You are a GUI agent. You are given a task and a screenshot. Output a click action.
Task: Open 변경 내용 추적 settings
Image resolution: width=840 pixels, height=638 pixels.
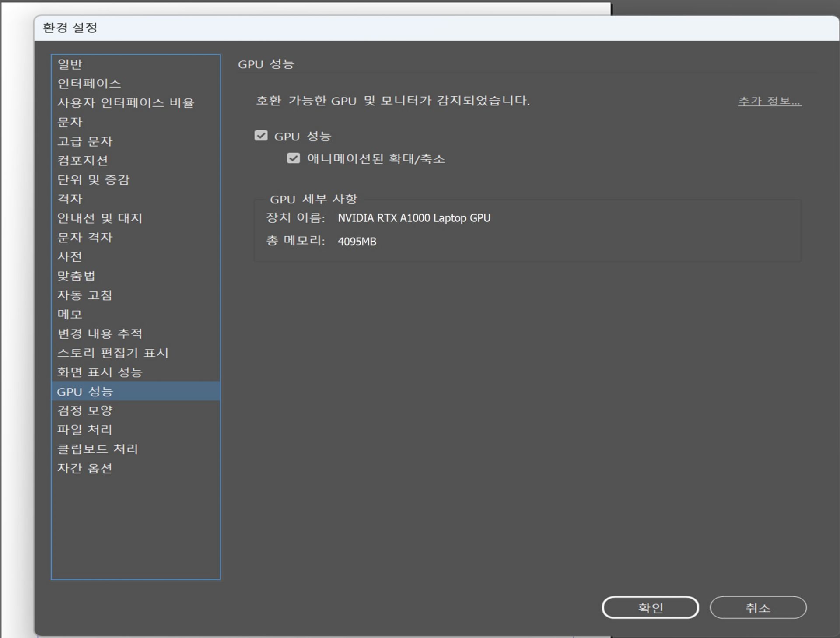[100, 333]
